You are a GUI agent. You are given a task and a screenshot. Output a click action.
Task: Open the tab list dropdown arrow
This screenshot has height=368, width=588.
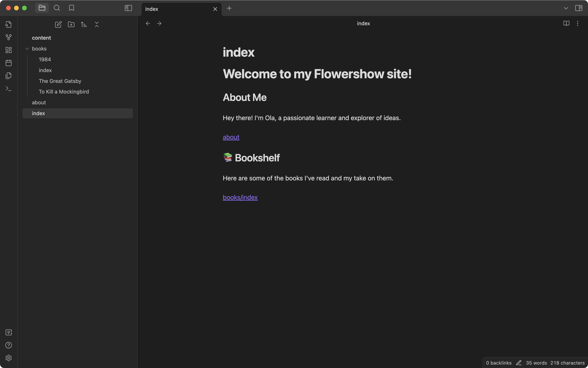(x=566, y=8)
